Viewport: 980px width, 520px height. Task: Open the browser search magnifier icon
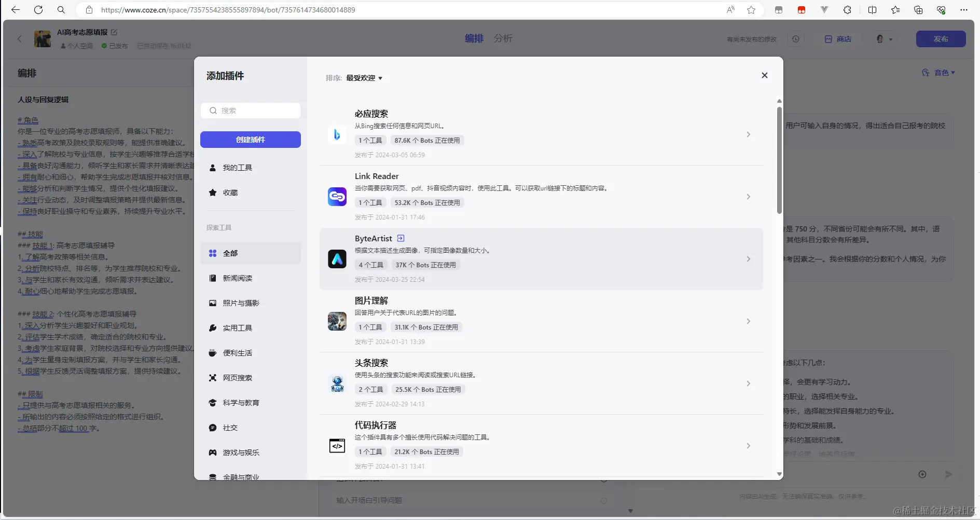point(61,10)
